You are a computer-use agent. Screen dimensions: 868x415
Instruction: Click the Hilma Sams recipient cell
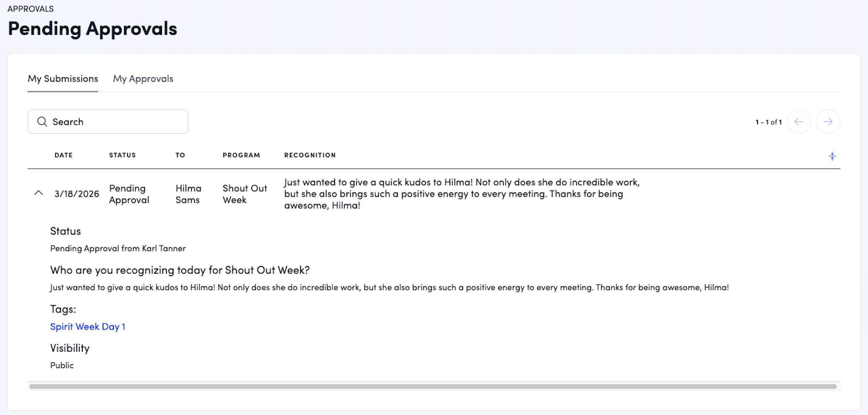tap(188, 194)
